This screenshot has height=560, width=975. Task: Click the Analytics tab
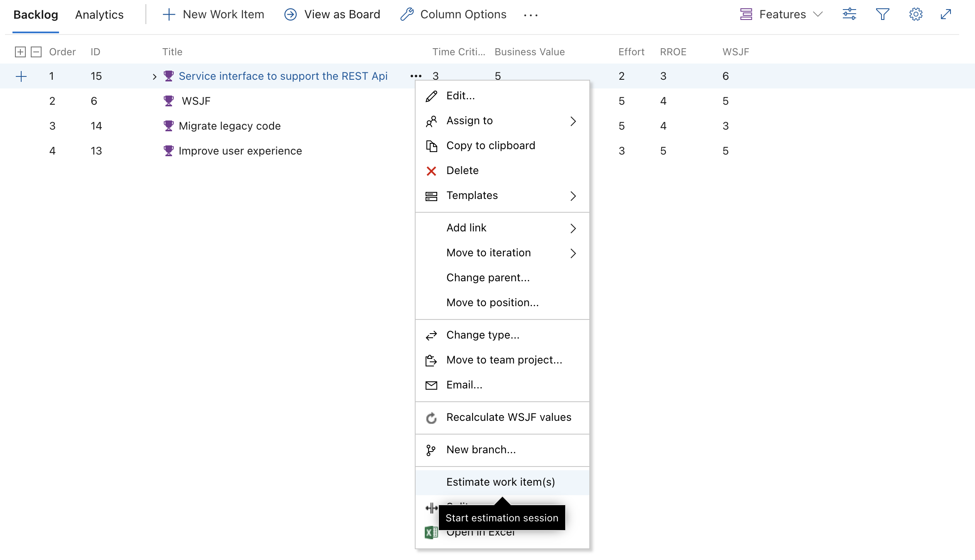click(99, 14)
